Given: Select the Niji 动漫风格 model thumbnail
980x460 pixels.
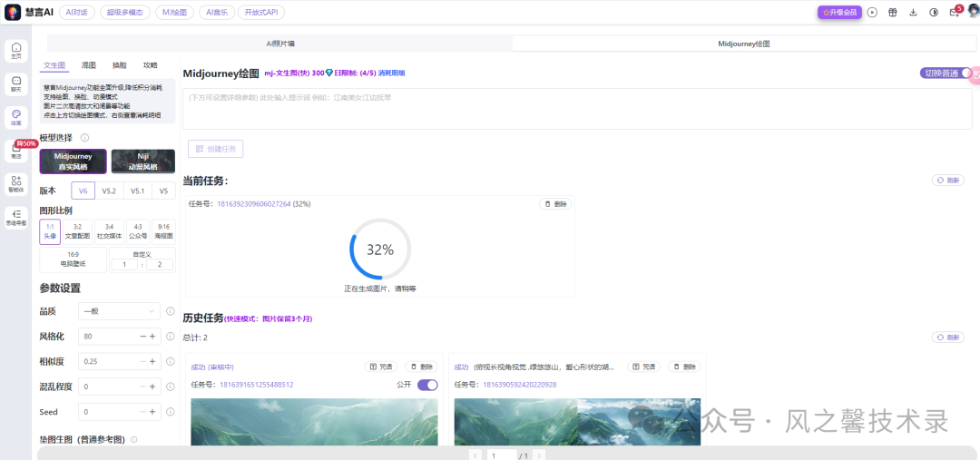Looking at the screenshot, I should point(143,161).
